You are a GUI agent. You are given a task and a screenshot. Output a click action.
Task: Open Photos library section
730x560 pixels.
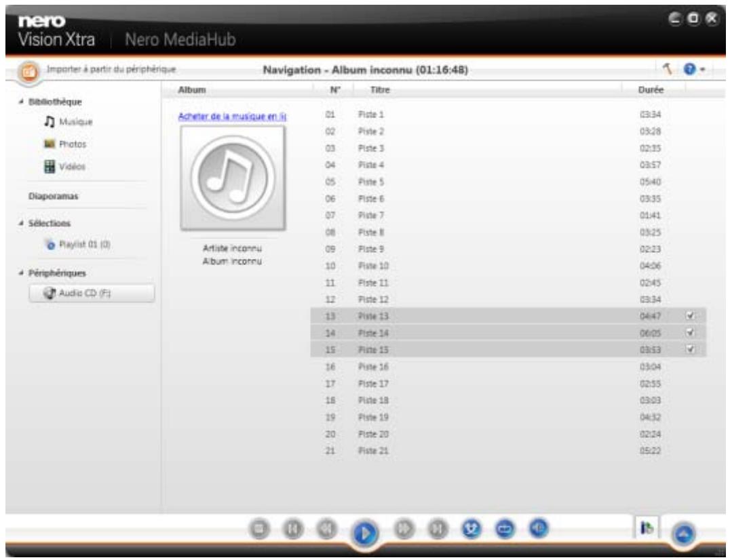point(73,144)
